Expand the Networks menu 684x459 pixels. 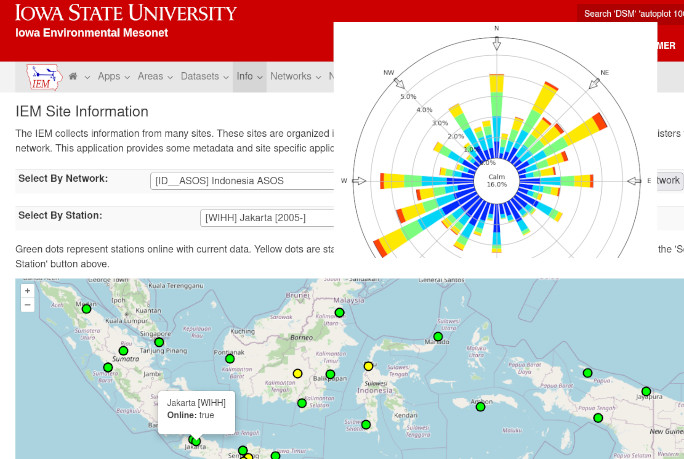[x=296, y=77]
